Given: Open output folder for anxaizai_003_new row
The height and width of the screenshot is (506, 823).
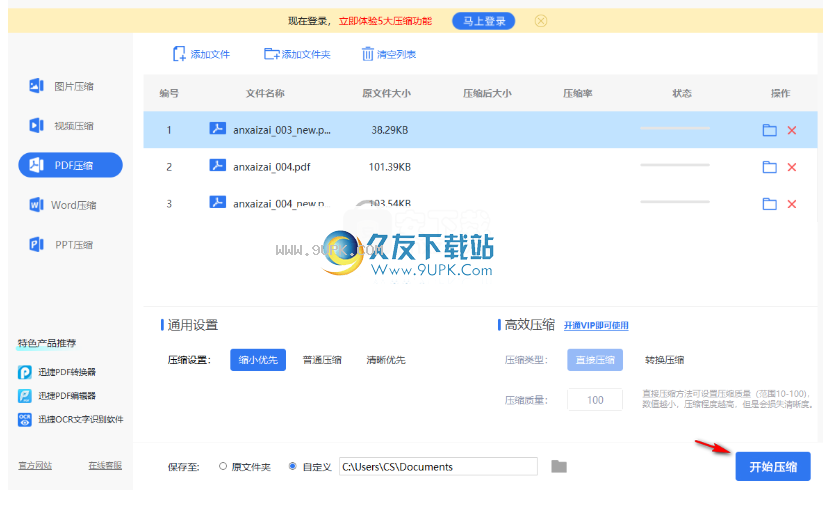Looking at the screenshot, I should [x=769, y=130].
